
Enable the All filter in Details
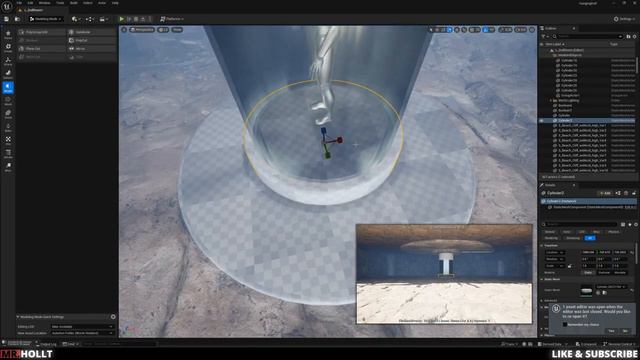click(x=590, y=238)
